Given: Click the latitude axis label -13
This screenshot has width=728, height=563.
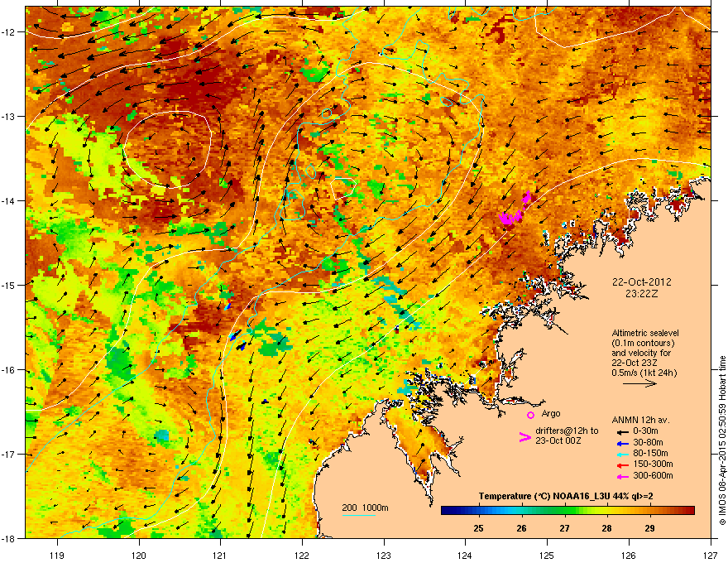Looking at the screenshot, I should (9, 116).
